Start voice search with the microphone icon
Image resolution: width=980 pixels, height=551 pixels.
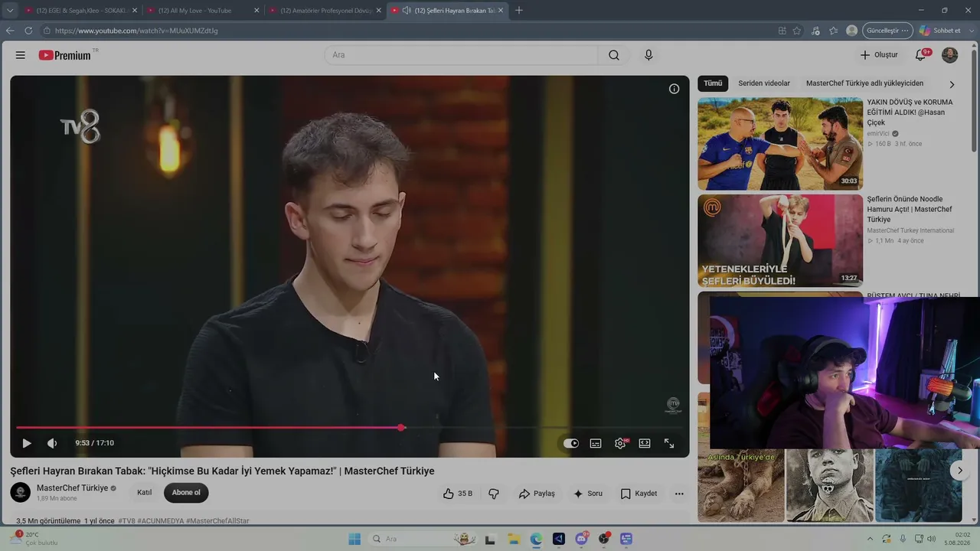pos(648,55)
